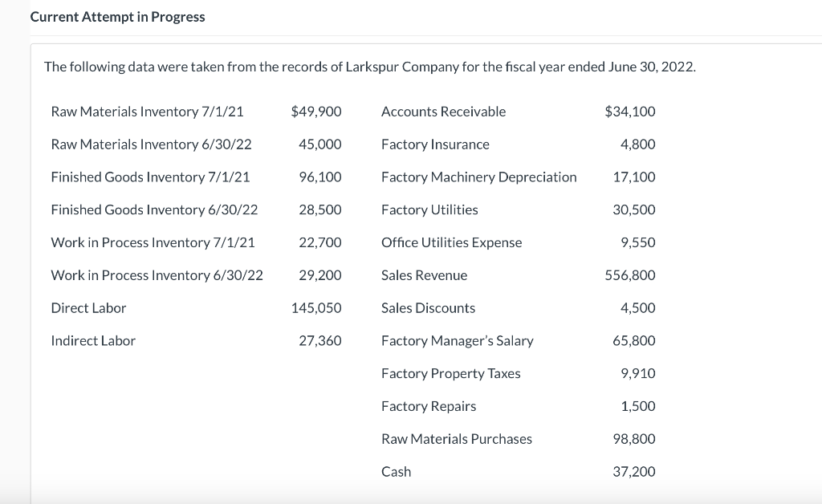Select the Finished Goods Inventory 6/30/22 label
Viewport: 822px width, 504px height.
154,209
